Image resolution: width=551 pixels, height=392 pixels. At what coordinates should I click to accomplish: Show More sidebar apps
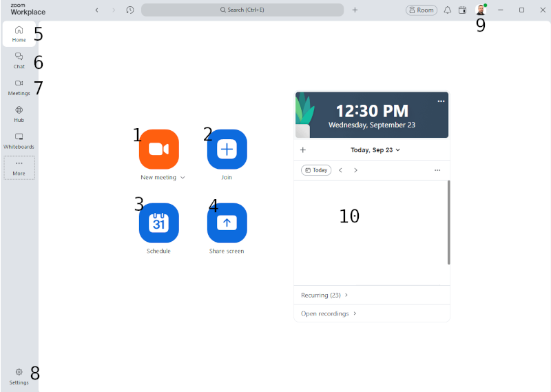pos(19,167)
